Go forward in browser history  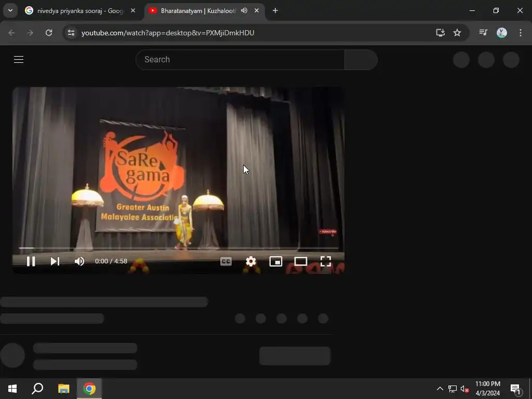tap(30, 33)
